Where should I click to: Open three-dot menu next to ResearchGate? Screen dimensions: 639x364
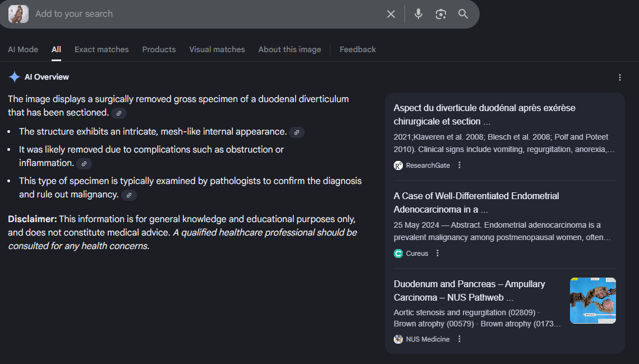459,165
